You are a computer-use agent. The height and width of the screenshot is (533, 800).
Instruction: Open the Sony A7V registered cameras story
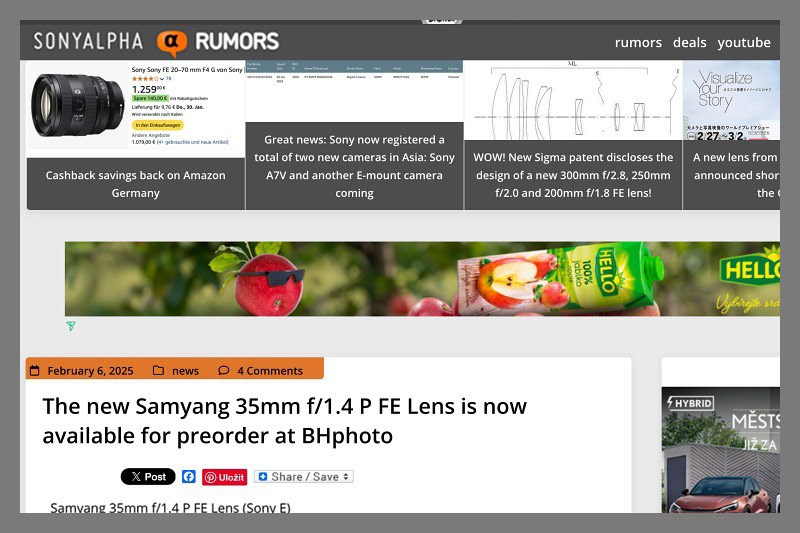[354, 166]
